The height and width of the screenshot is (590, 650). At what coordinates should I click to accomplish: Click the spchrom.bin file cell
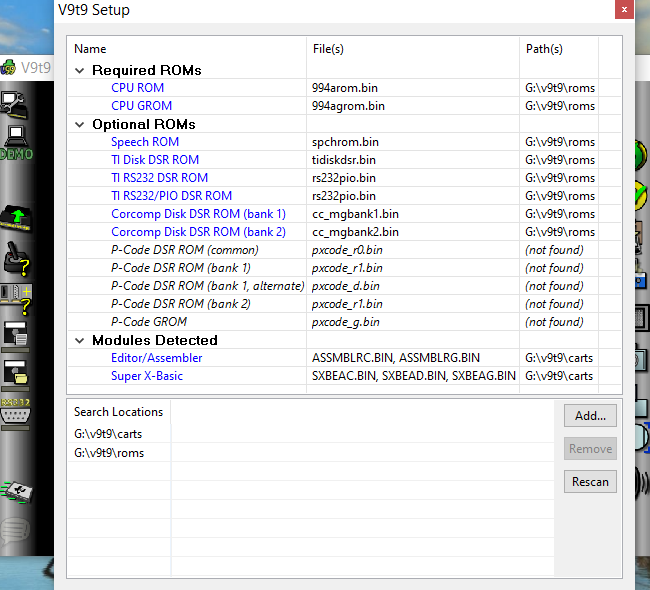pos(345,142)
